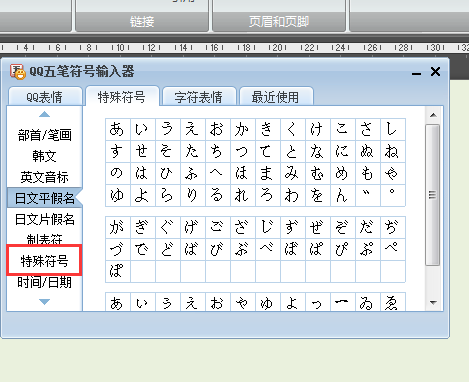The image size is (469, 382).
Task: Insert hiragana せ
Action: click(x=143, y=151)
